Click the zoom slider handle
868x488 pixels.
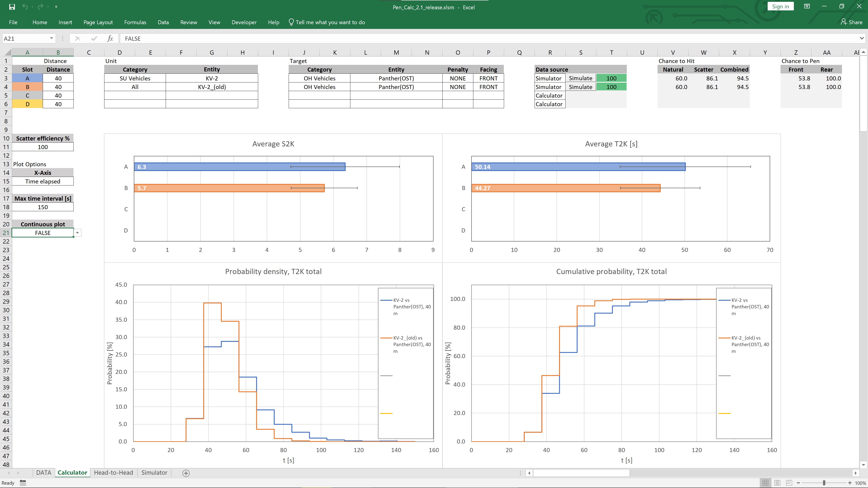824,483
